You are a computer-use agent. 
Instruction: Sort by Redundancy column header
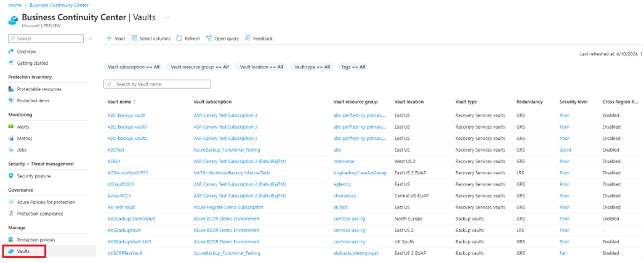click(529, 102)
